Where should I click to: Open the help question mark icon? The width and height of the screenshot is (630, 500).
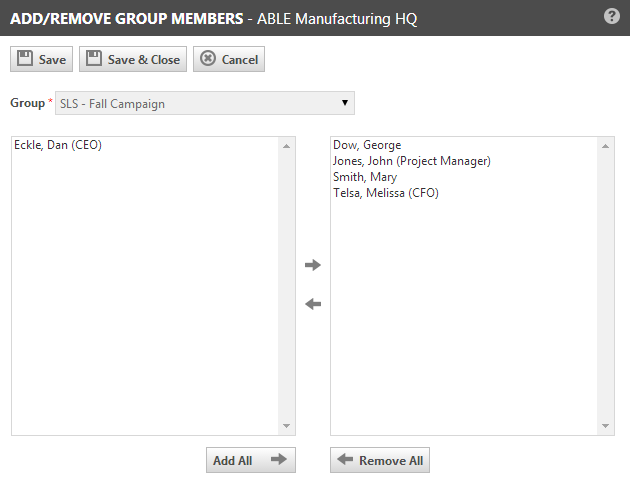coord(612,17)
